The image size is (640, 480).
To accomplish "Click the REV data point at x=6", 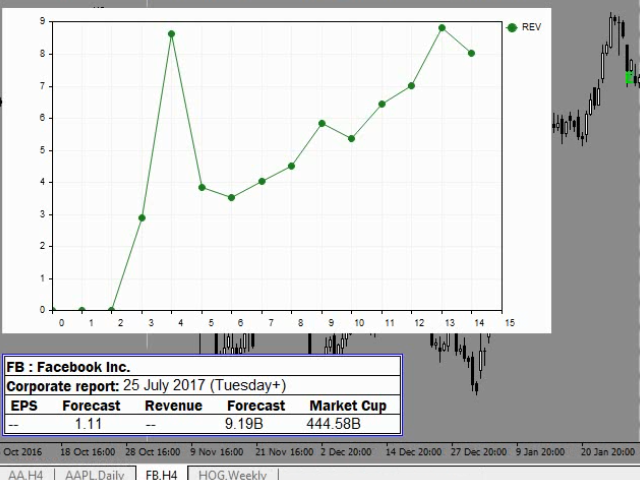I will coord(231,198).
